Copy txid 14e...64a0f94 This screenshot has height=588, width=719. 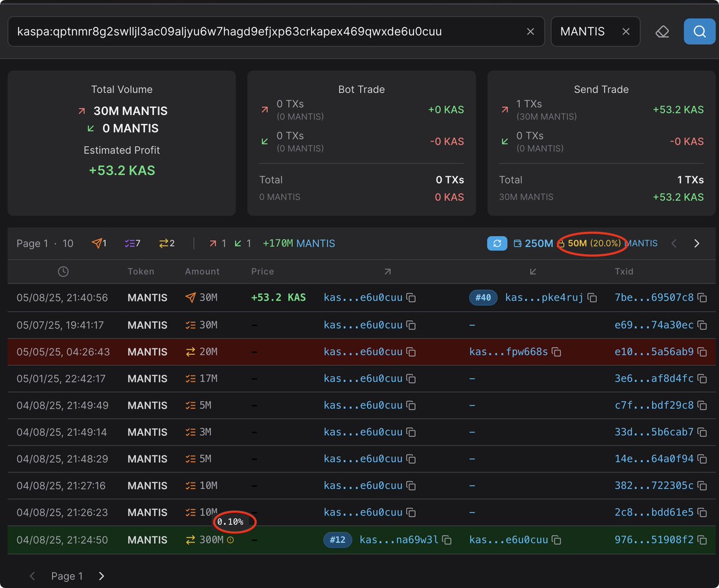click(702, 459)
